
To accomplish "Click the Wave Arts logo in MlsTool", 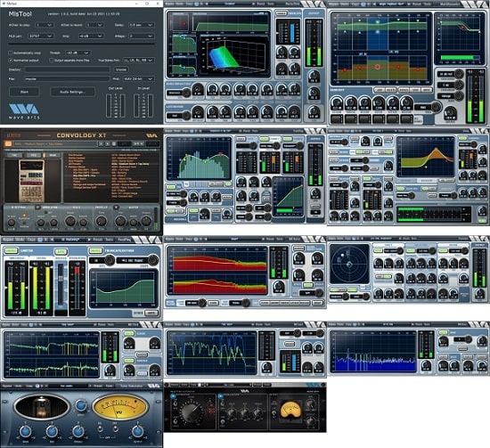I will point(24,111).
